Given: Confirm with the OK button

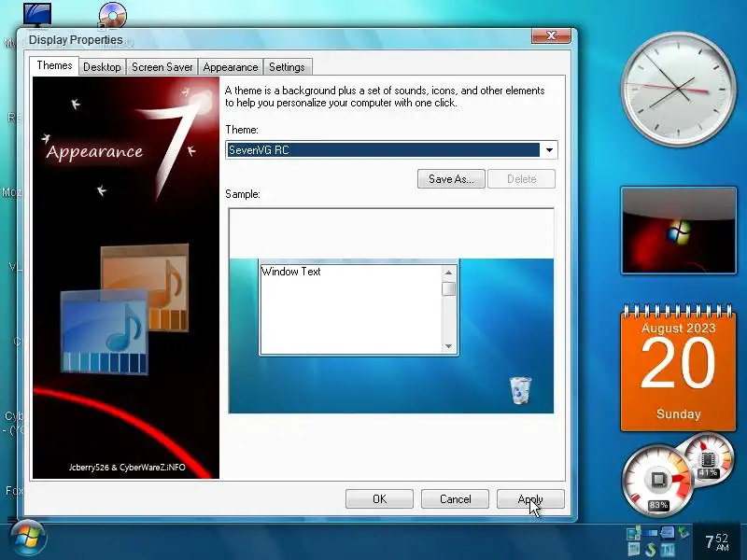Looking at the screenshot, I should (379, 499).
